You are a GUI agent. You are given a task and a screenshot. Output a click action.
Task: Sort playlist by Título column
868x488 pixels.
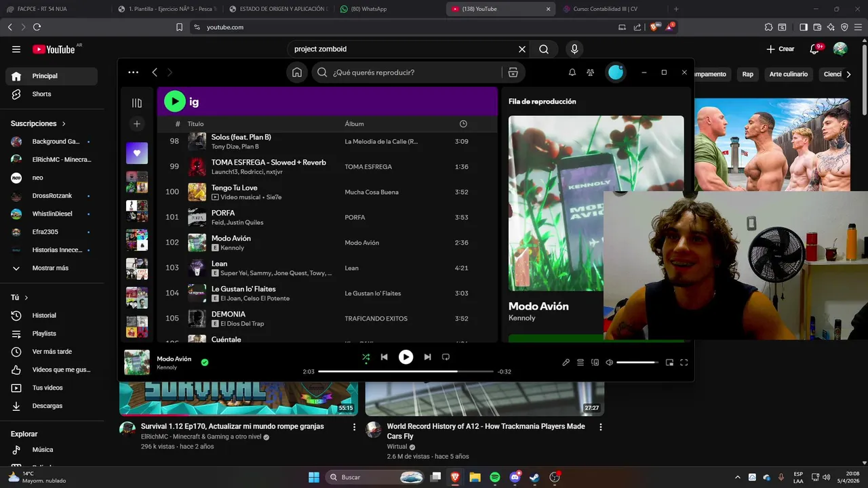point(195,124)
